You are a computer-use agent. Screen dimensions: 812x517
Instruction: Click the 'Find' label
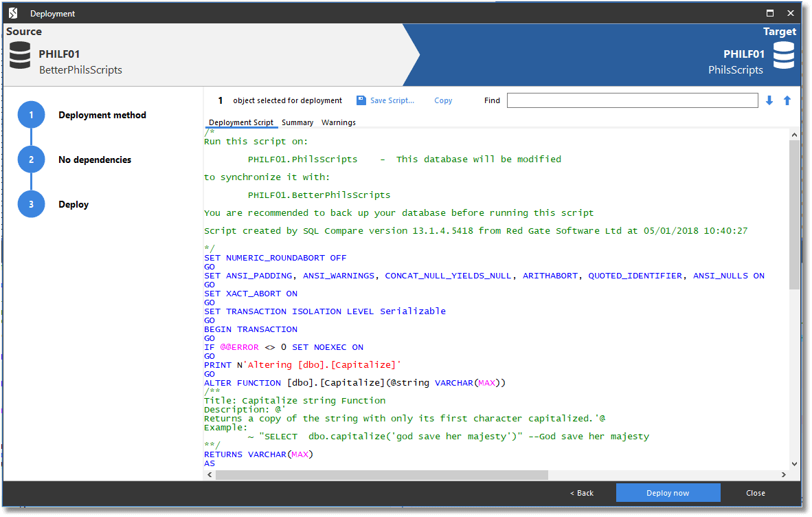pos(492,100)
